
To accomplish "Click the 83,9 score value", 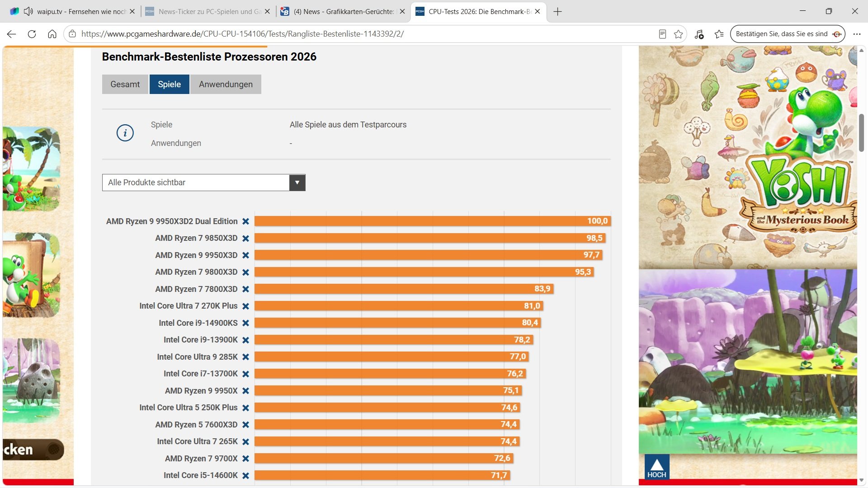I will pos(542,289).
